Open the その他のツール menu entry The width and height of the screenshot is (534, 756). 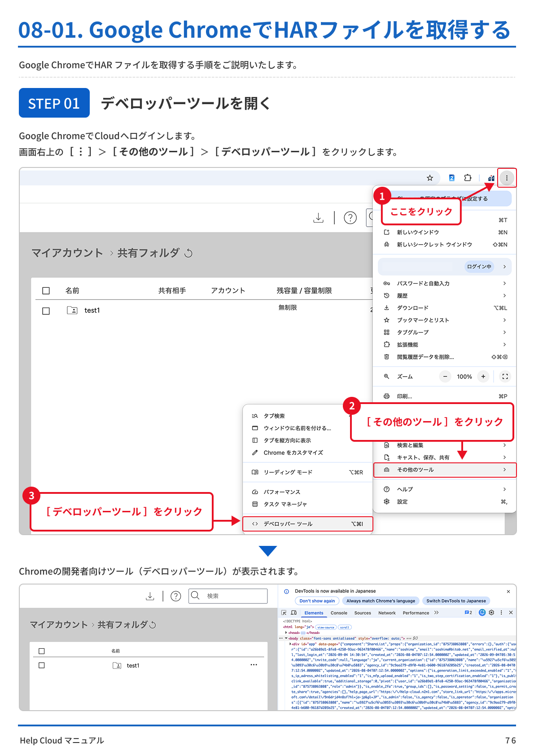[445, 470]
